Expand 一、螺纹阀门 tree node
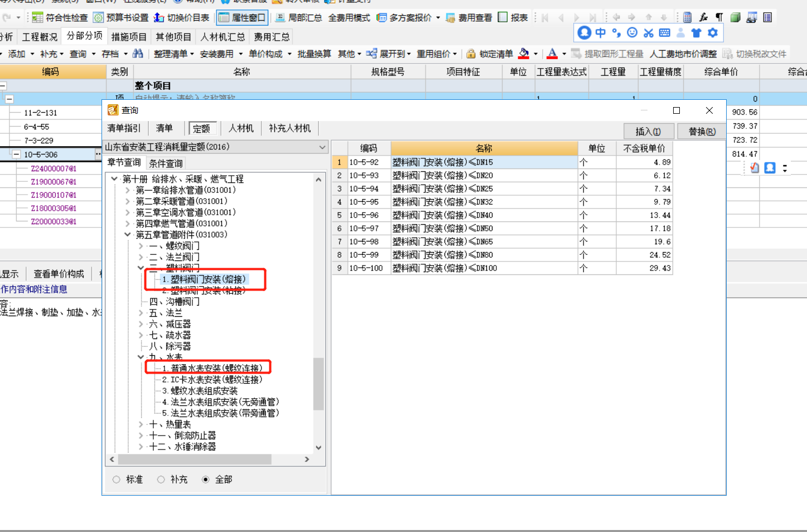The height and width of the screenshot is (532, 807). 141,246
